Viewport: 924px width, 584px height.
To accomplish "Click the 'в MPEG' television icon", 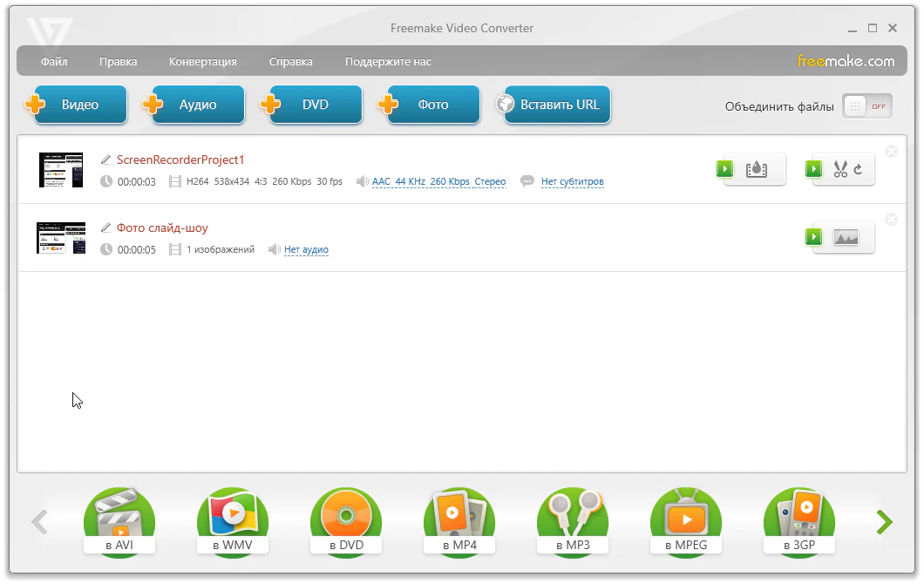I will [x=685, y=521].
